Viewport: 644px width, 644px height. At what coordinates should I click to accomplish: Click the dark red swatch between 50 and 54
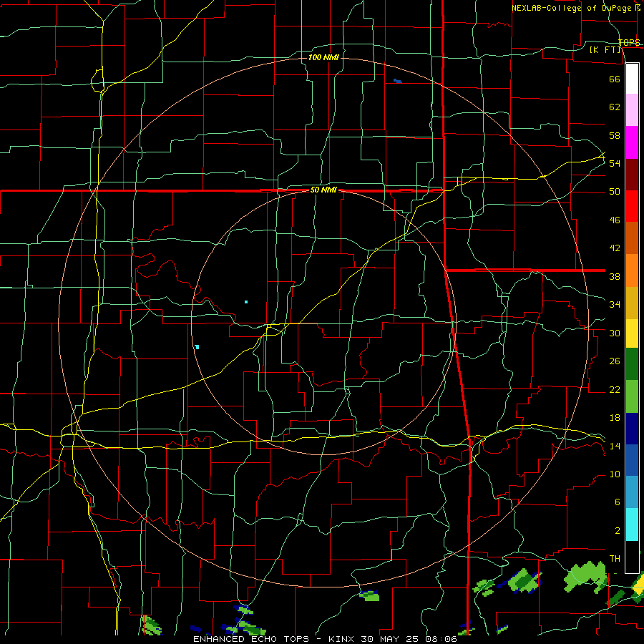click(x=632, y=175)
